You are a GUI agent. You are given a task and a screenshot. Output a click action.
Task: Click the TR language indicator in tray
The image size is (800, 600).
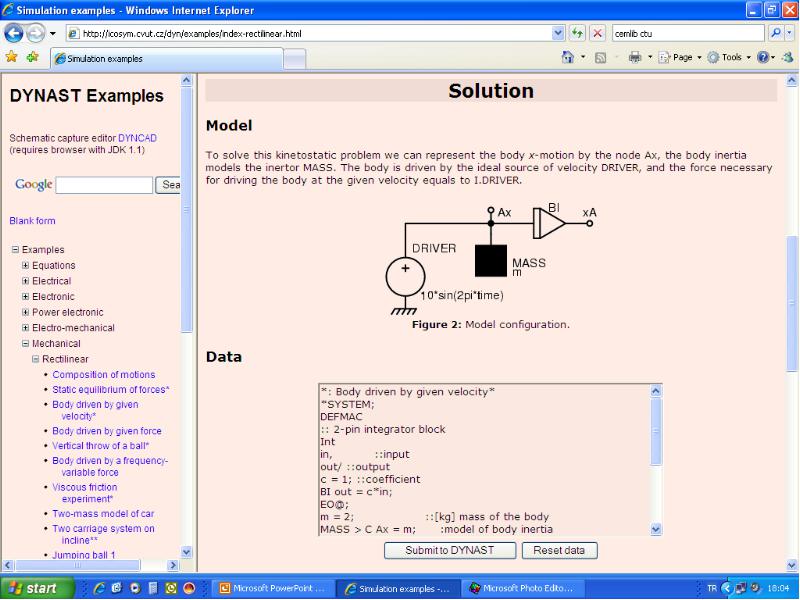tap(712, 588)
